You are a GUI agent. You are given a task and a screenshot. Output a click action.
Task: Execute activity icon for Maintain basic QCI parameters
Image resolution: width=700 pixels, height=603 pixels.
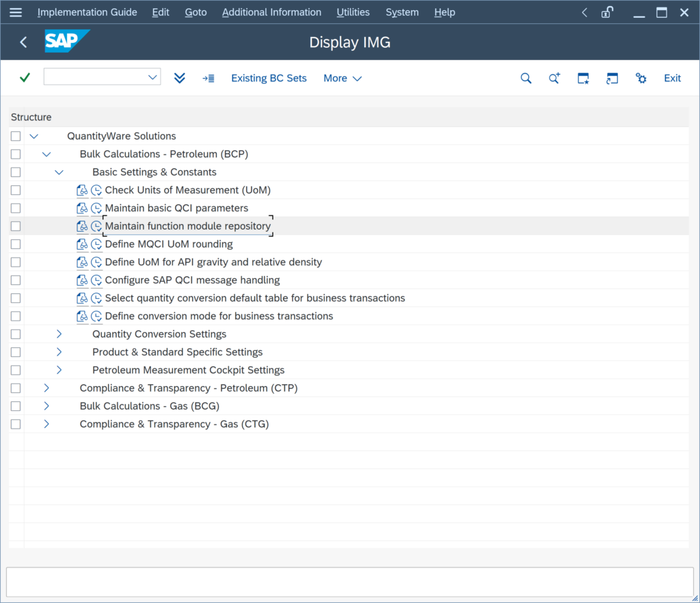tap(96, 208)
